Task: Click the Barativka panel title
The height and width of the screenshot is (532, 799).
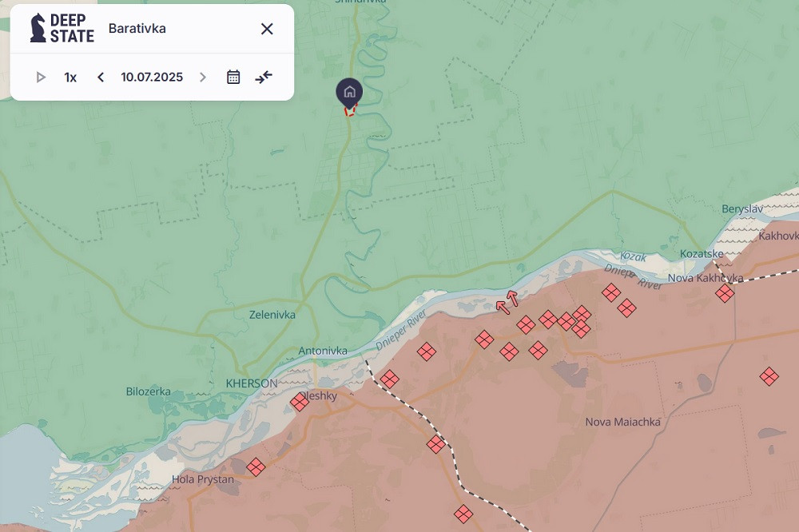Action: click(137, 29)
